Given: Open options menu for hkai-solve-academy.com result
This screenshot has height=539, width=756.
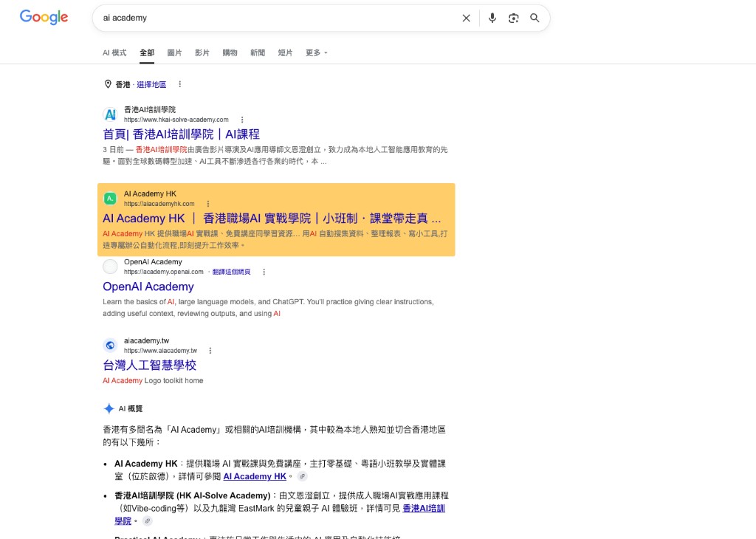Looking at the screenshot, I should coord(242,120).
